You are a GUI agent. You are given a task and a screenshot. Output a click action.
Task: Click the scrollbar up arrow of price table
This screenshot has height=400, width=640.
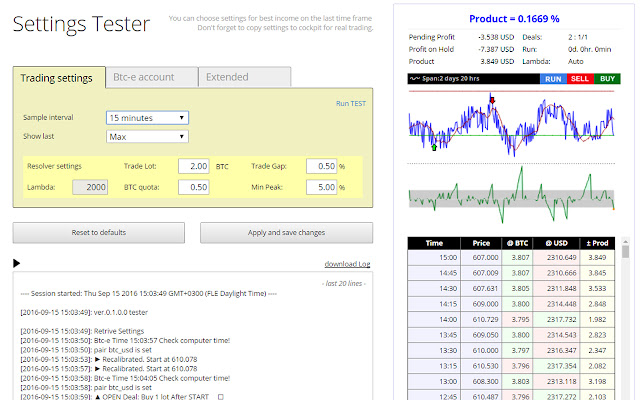click(625, 242)
